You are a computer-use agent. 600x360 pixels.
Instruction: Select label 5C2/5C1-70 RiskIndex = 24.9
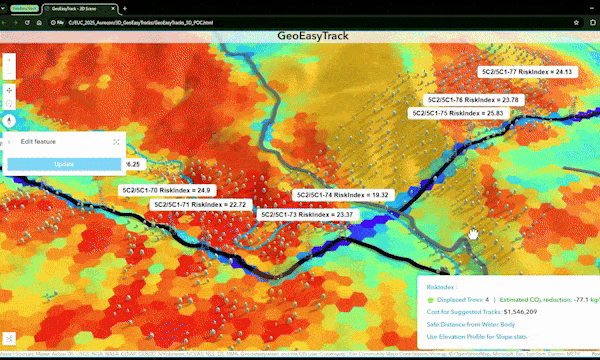166,190
